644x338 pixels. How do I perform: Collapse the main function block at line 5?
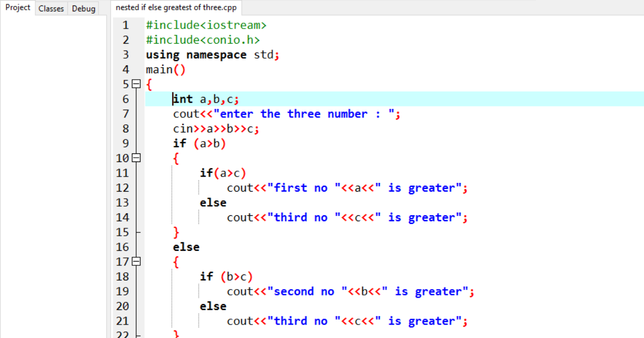(136, 84)
